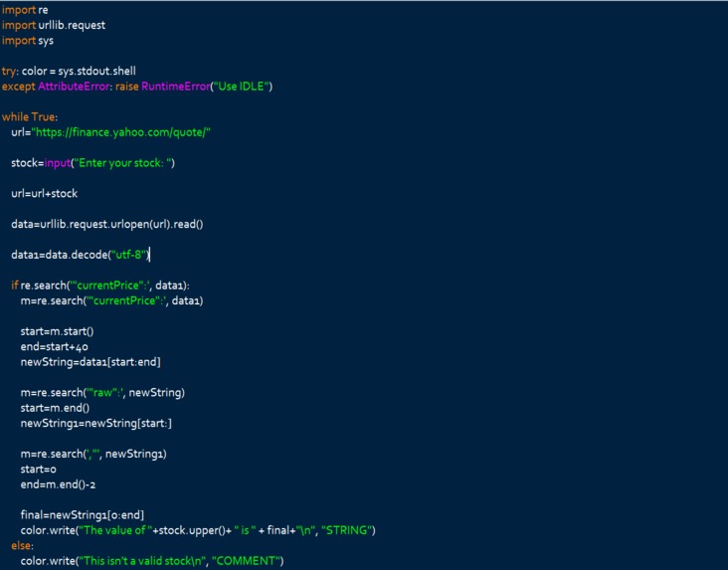
Task: Click the "RuntimeError" keyword
Action: tap(175, 87)
